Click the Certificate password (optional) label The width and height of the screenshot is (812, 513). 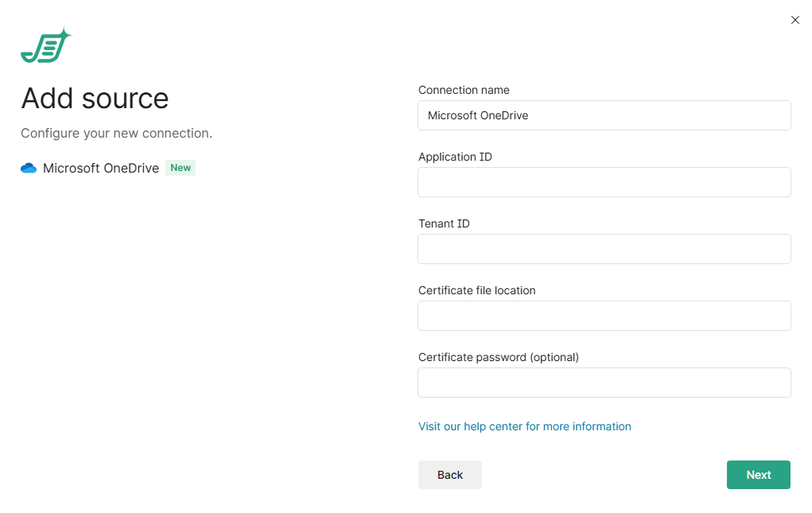coord(498,357)
